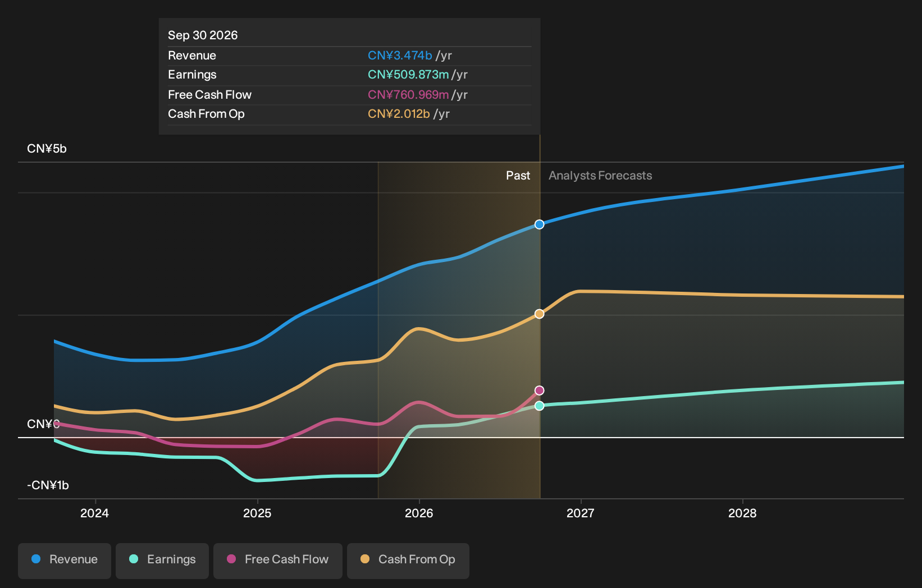Image resolution: width=922 pixels, height=588 pixels.
Task: Click the blue Revenue data point marker
Action: [539, 224]
